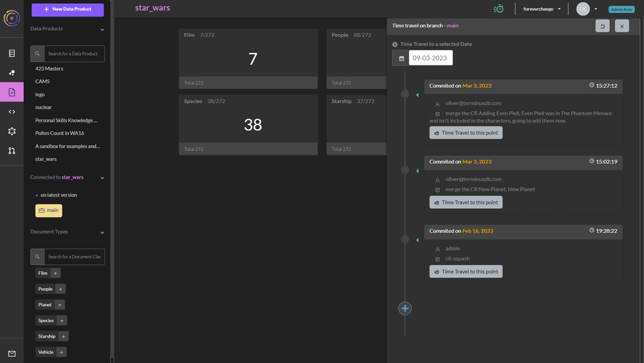Select CAMS data product
The width and height of the screenshot is (644, 363).
click(43, 81)
